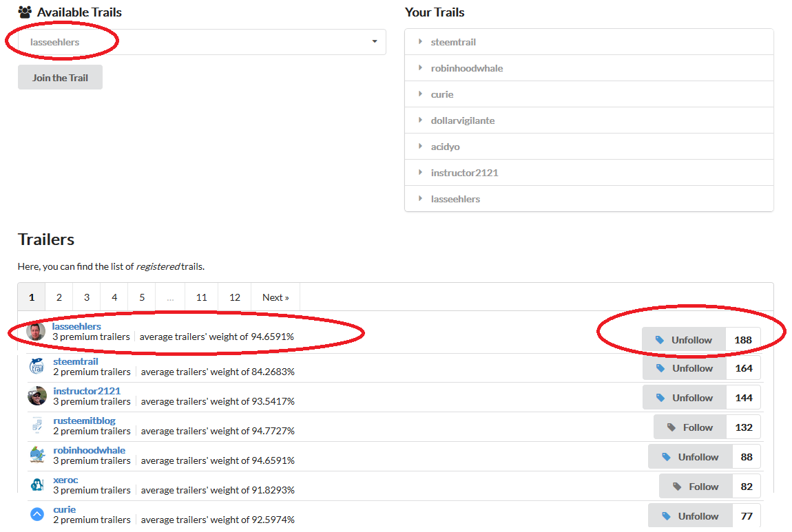Follow the rusteemitblog trail
The image size is (792, 532).
tap(690, 427)
